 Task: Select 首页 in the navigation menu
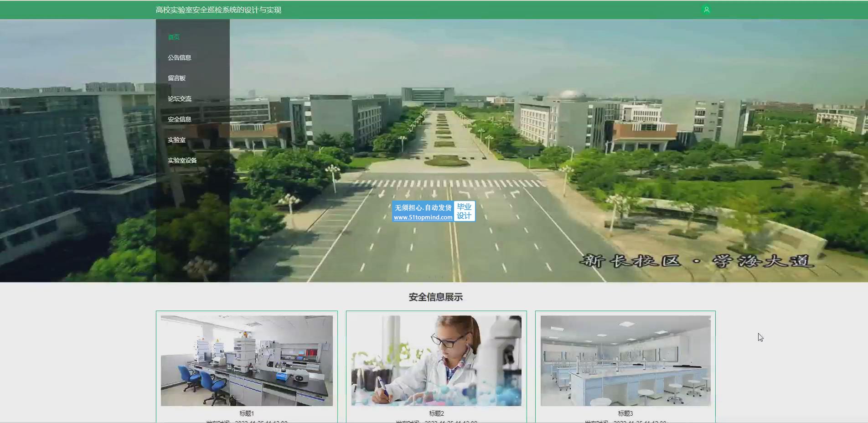pyautogui.click(x=174, y=37)
